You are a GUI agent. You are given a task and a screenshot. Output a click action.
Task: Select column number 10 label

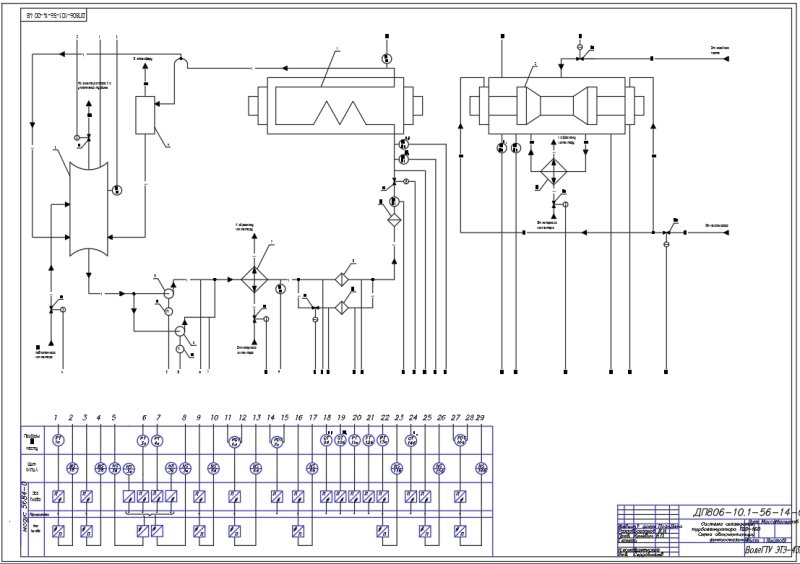point(214,418)
